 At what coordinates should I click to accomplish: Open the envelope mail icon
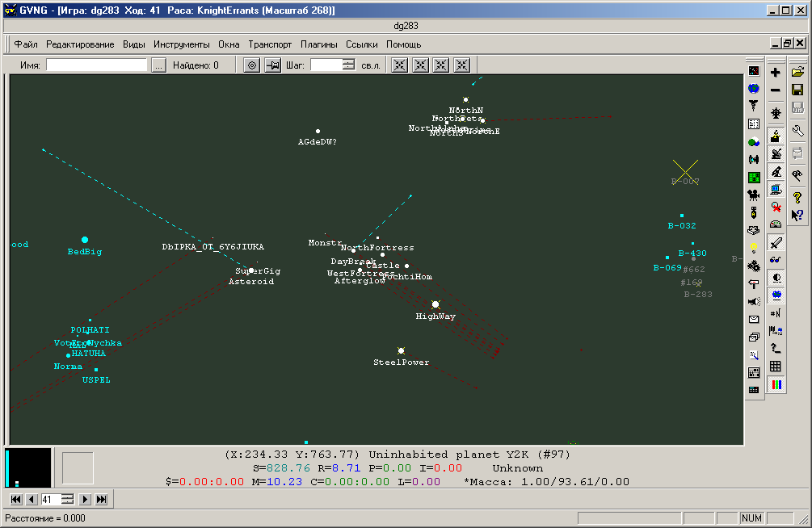[754, 319]
